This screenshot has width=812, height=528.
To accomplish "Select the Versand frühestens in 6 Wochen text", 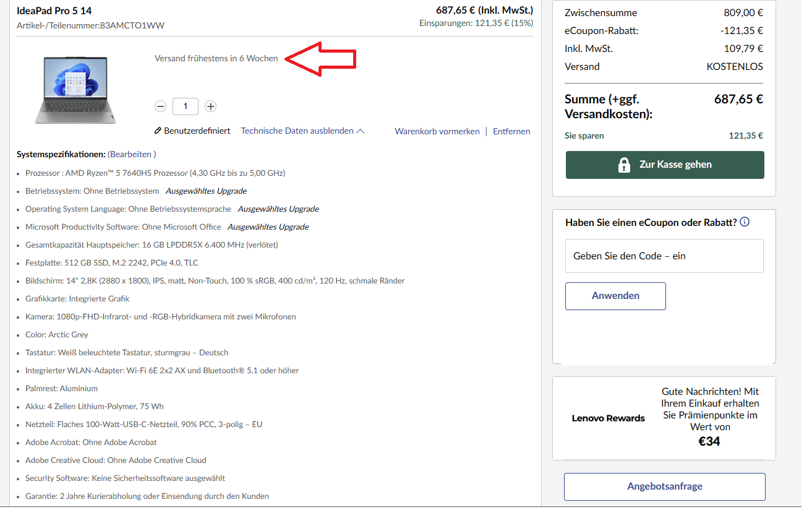I will 216,59.
